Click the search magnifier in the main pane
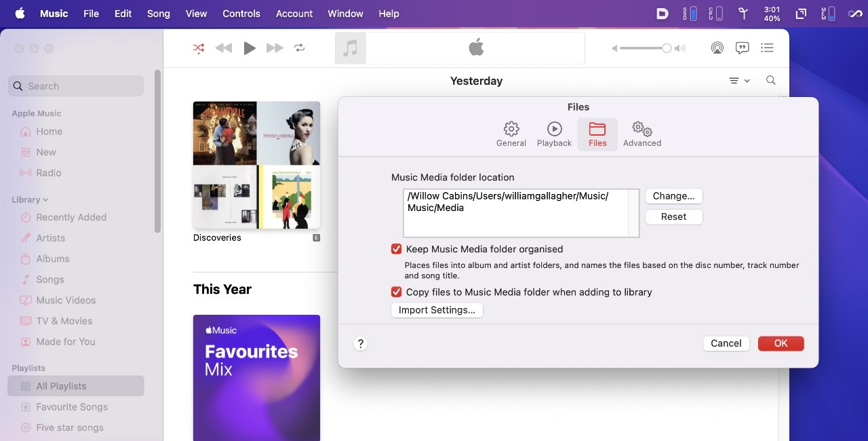Screen dimensions: 868x441 coord(771,80)
